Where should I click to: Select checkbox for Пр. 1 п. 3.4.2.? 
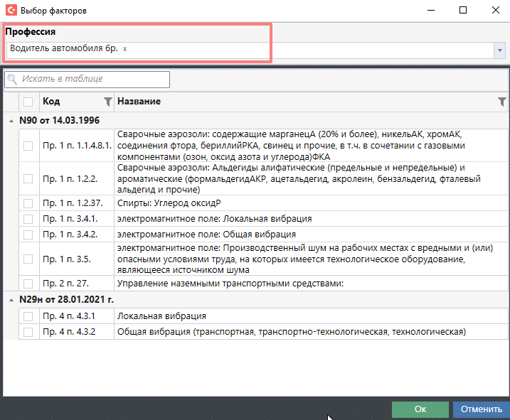click(x=28, y=234)
